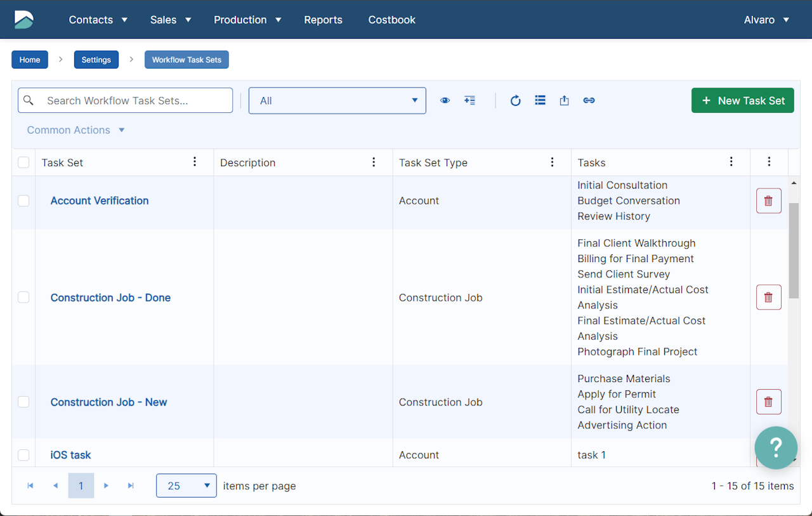Select the Construction Job - New checkbox
The height and width of the screenshot is (516, 812).
[x=23, y=402]
